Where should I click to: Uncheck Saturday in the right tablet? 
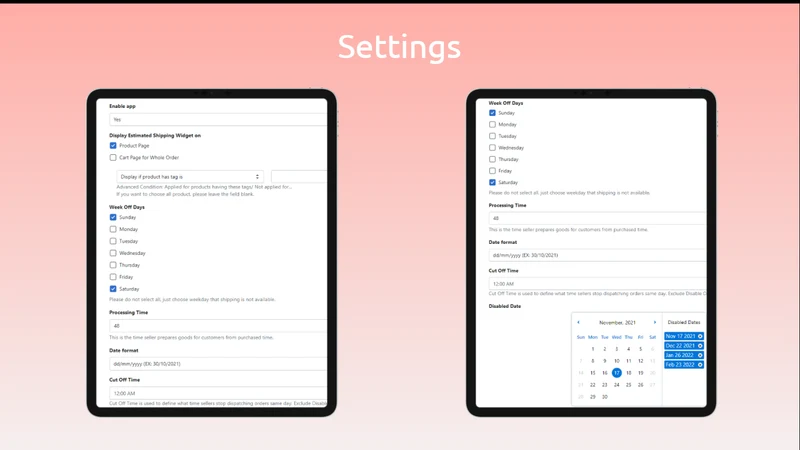click(492, 182)
